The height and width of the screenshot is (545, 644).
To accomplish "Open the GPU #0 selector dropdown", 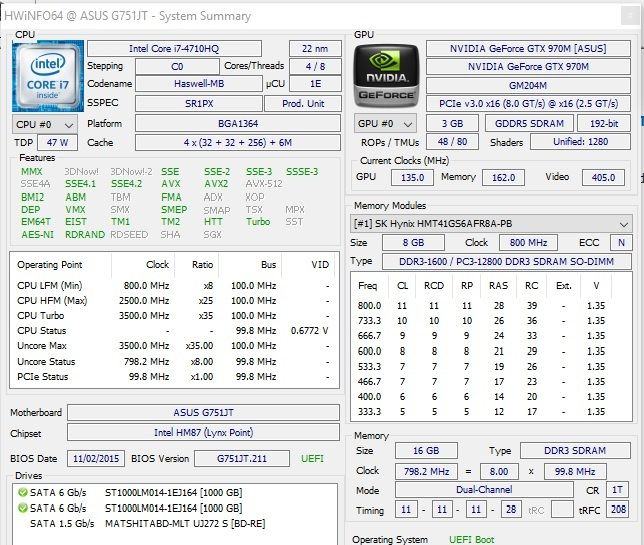I will coord(385,124).
